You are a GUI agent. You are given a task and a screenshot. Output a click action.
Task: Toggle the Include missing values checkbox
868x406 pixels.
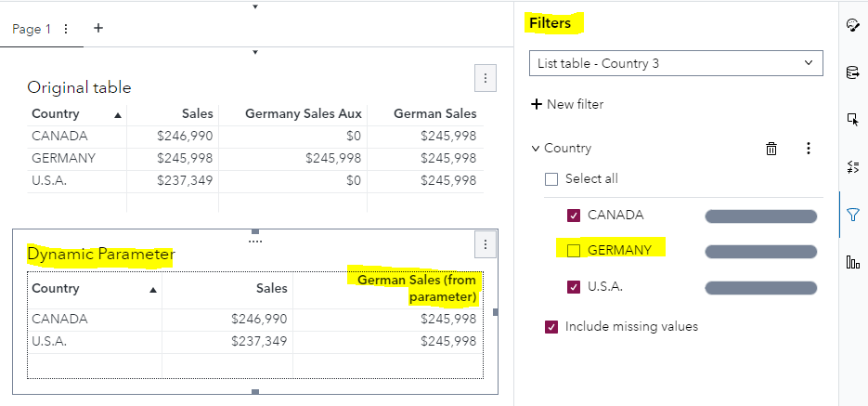click(x=551, y=326)
